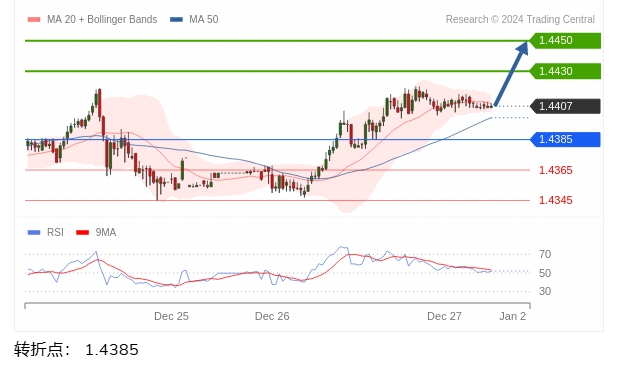
Task: Click the Dec 26 date axis label
Action: pos(272,316)
